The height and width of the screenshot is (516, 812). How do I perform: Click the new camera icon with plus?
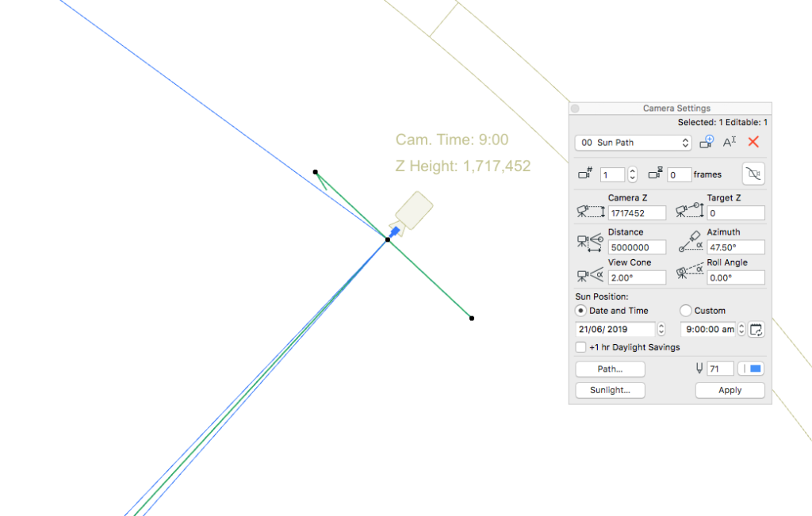tap(707, 142)
